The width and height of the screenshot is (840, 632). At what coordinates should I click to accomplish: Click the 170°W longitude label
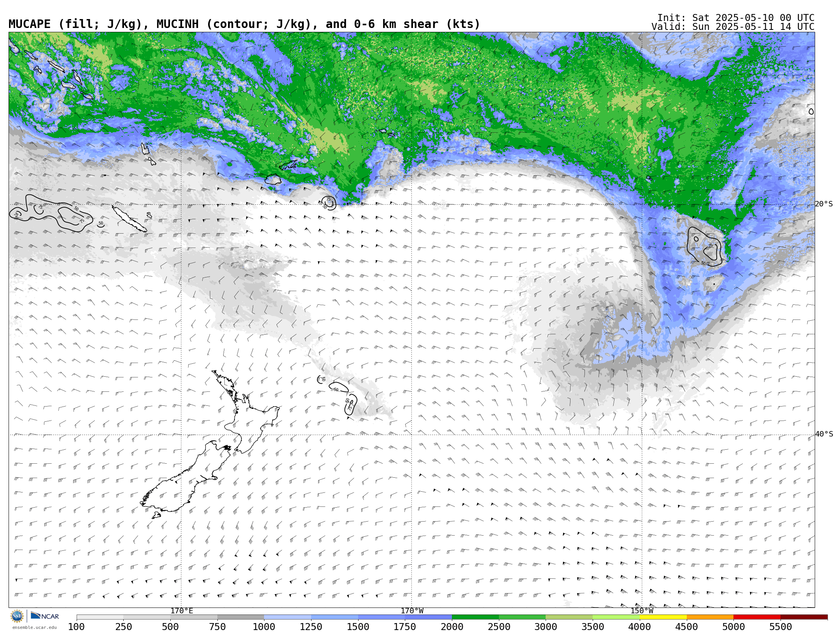pos(412,611)
